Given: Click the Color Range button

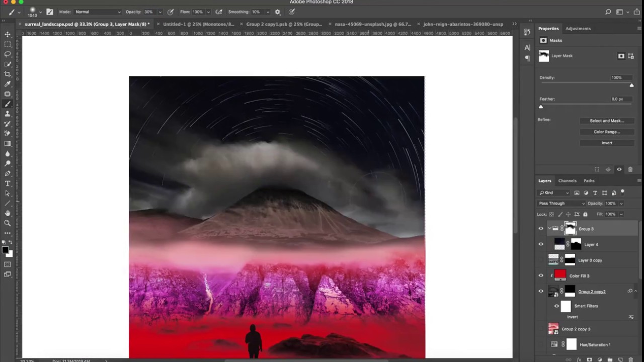Looking at the screenshot, I should [606, 132].
